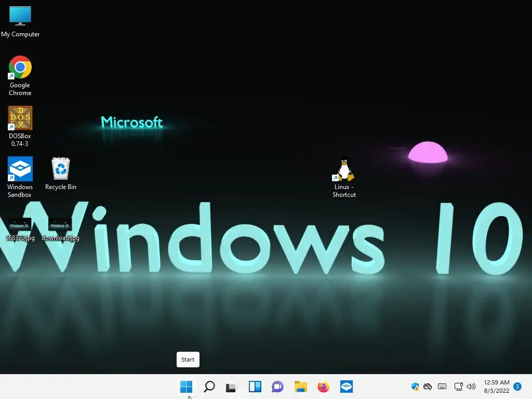Screen dimensions: 532x399
Task: Open network status tray icon
Action: (458, 387)
